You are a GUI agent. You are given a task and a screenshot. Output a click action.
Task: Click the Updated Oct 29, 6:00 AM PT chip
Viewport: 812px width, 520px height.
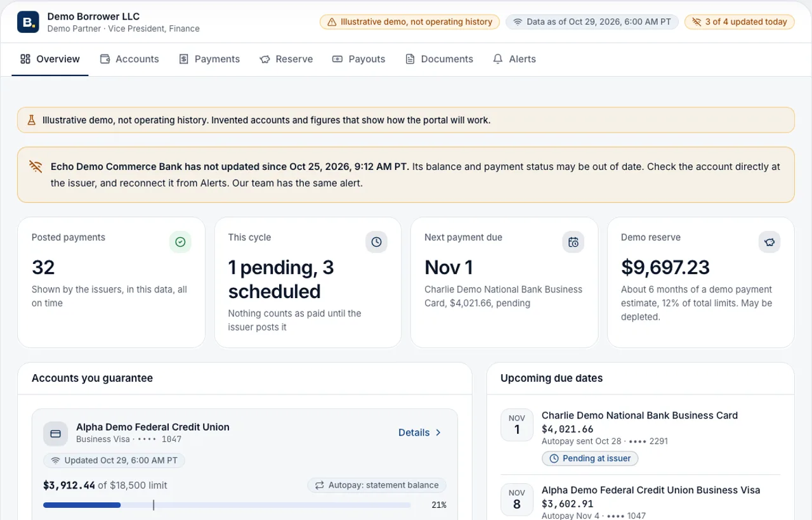(114, 460)
